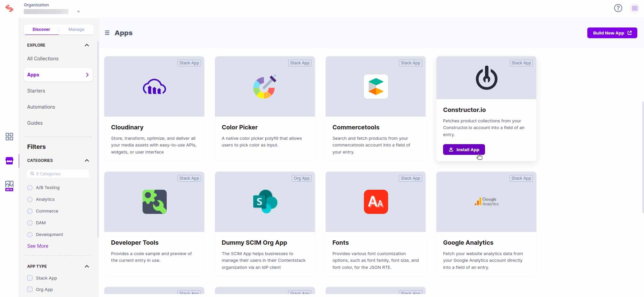Click Install App on Constructor.io card
644x297 pixels.
click(464, 150)
